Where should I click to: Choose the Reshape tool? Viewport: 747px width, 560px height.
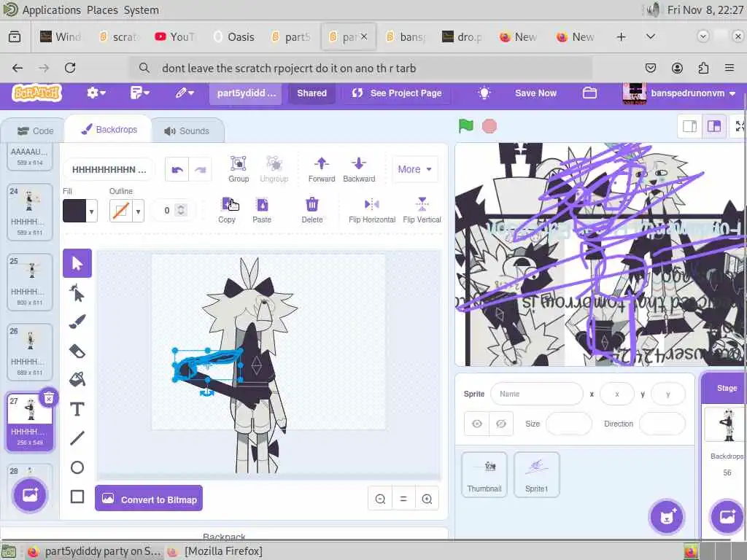click(x=77, y=293)
